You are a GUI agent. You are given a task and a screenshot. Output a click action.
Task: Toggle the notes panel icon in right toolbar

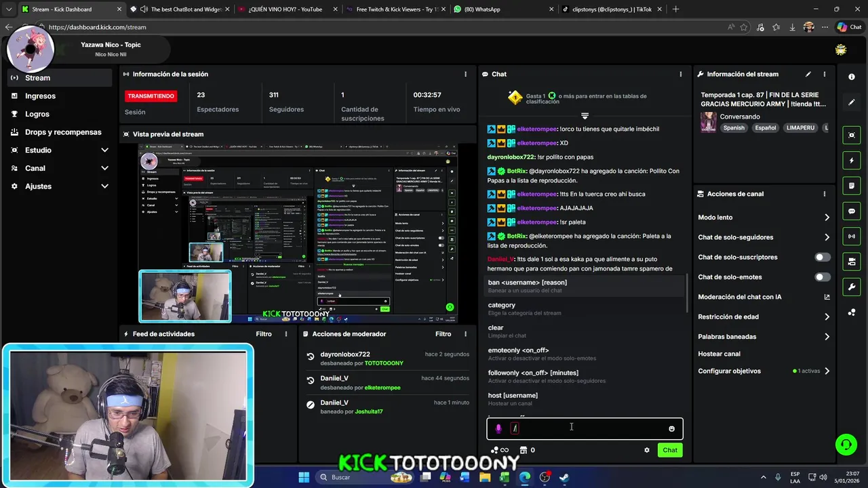coord(852,186)
